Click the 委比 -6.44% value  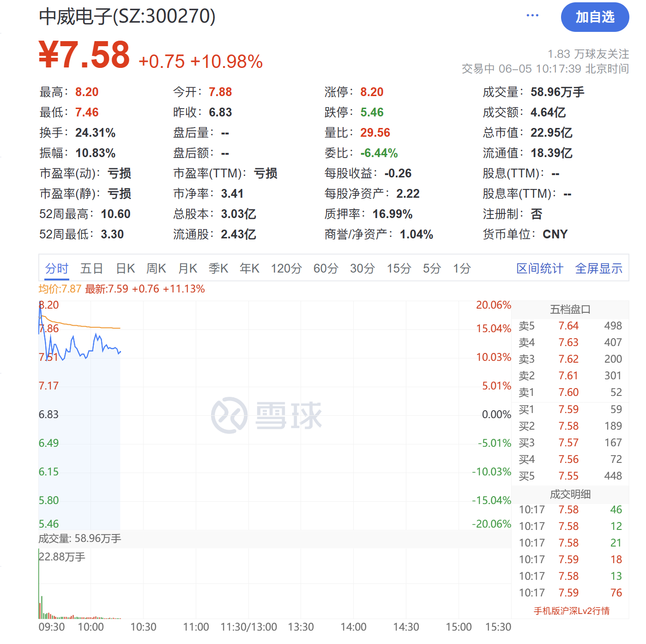pyautogui.click(x=379, y=153)
